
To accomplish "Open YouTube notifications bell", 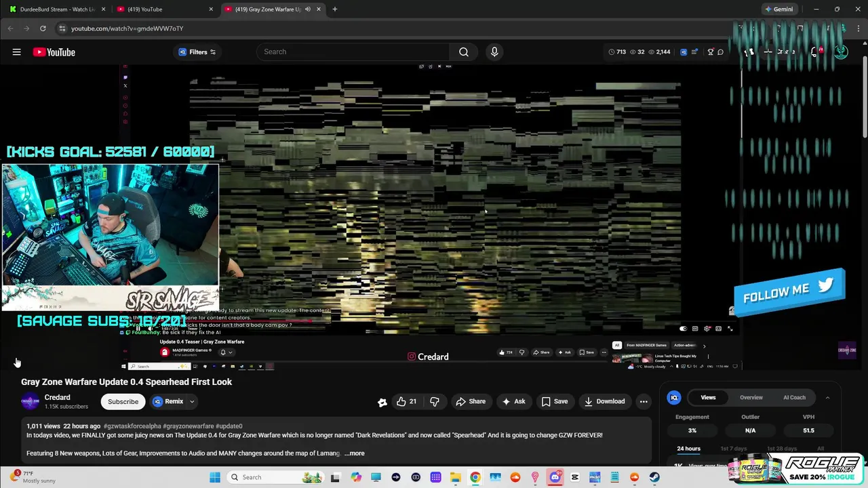I will point(816,52).
